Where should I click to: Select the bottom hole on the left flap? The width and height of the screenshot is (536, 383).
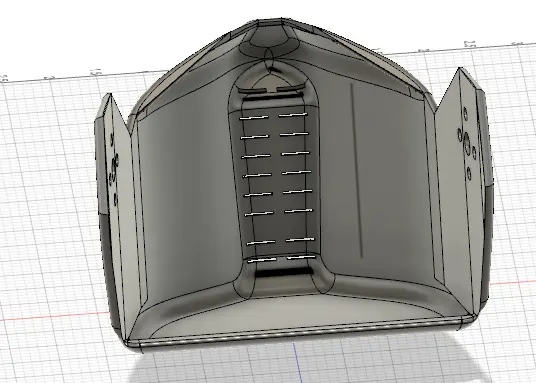(x=116, y=199)
